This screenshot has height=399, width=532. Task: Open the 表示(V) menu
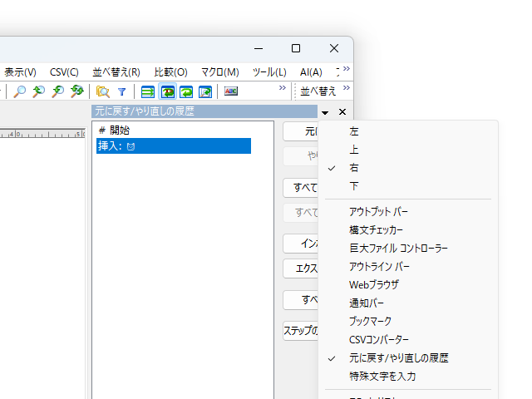coord(20,72)
